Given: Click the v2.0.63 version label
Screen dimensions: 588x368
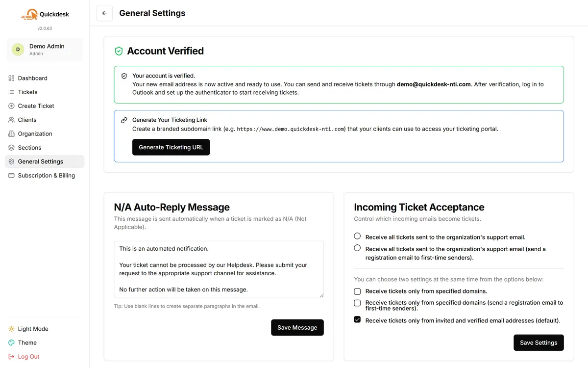Looking at the screenshot, I should (45, 28).
